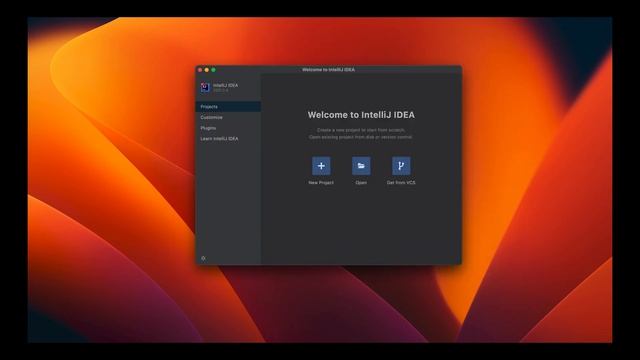Click the IntelliJ IDEA logo icon
The width and height of the screenshot is (640, 360).
pyautogui.click(x=205, y=87)
